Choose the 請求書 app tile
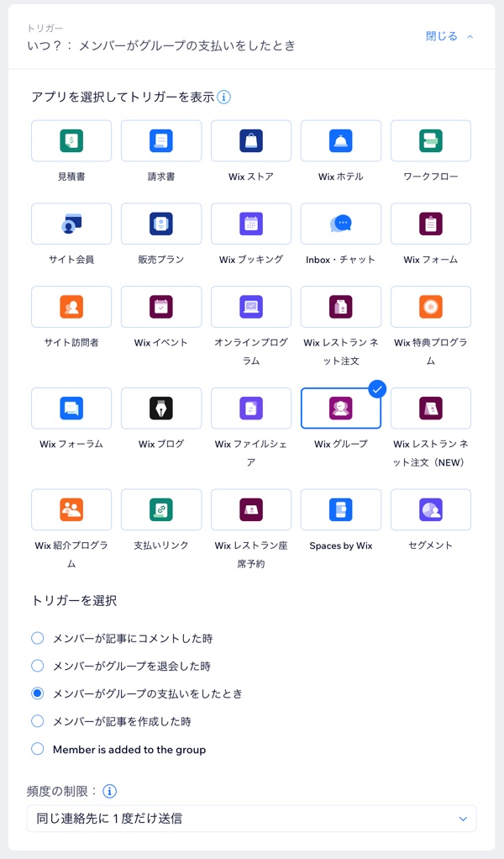 click(161, 141)
